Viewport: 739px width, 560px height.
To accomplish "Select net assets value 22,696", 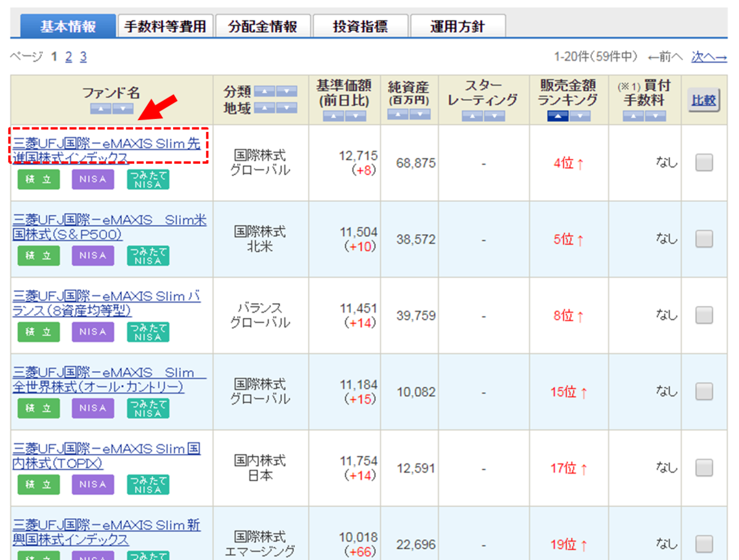I will click(416, 545).
